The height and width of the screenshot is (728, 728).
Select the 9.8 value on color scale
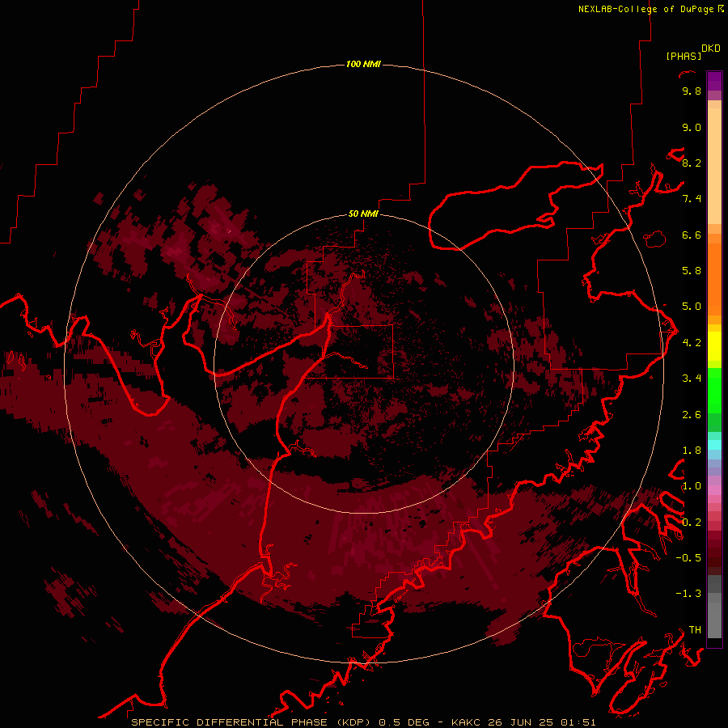point(692,91)
